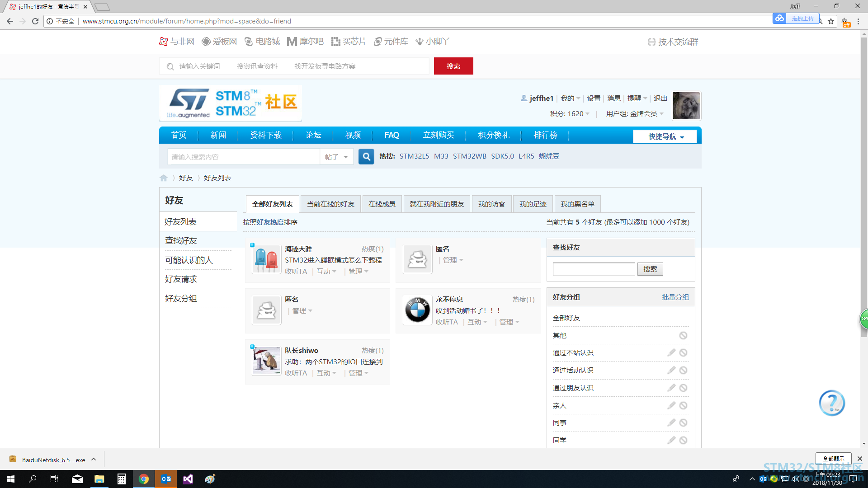Viewport: 868px width, 488px height.
Task: Open 海迹天涯's LED avatar
Action: [x=266, y=260]
